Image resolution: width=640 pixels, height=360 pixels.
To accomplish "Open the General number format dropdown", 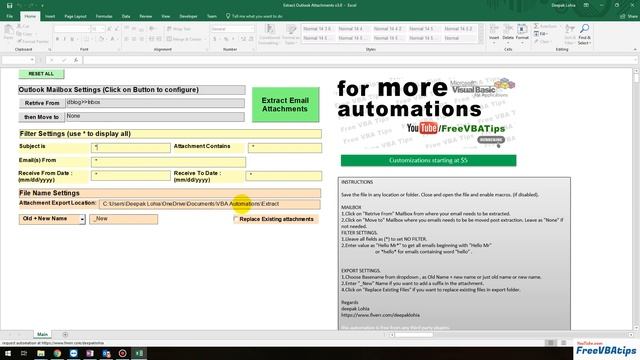I will (x=252, y=29).
